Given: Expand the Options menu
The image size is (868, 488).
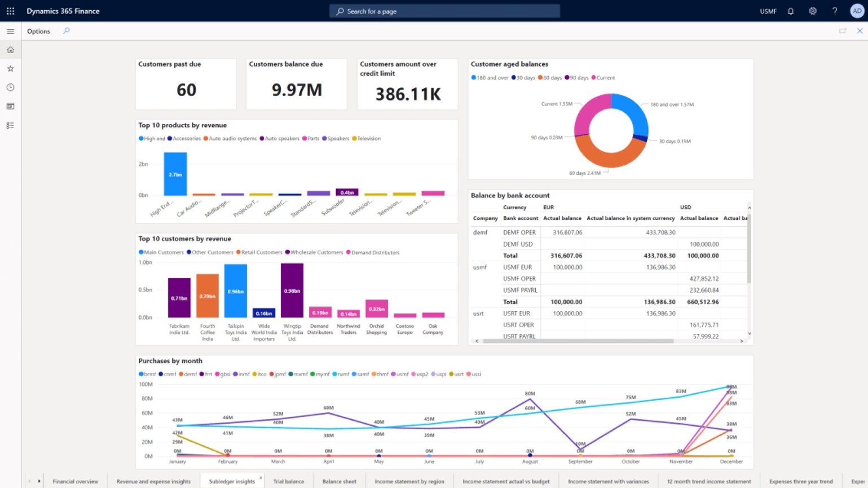Looking at the screenshot, I should point(38,31).
